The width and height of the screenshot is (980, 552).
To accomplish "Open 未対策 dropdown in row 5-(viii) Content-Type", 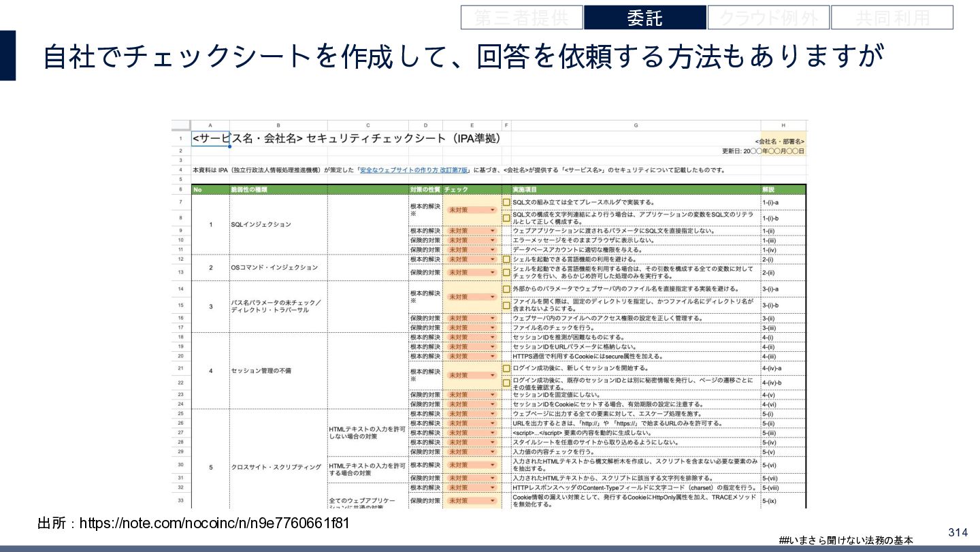I will click(x=472, y=488).
